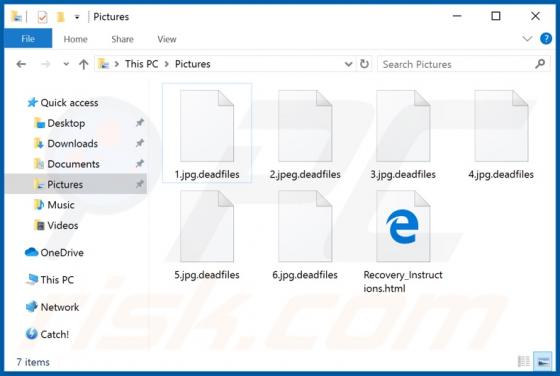Open the address bar history dropdown

tap(348, 64)
